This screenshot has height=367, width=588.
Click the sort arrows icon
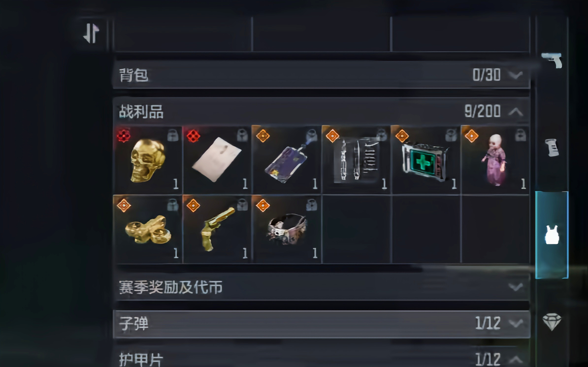point(91,33)
